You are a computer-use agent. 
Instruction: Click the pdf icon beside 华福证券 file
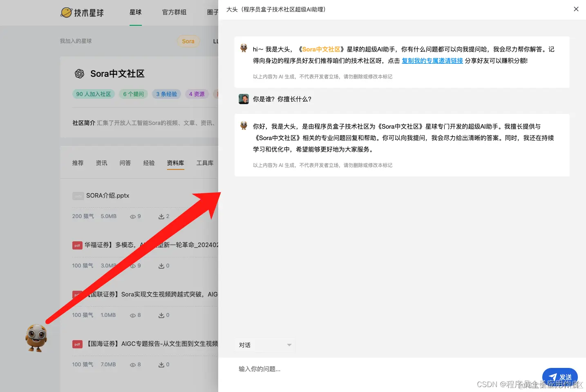pyautogui.click(x=77, y=245)
